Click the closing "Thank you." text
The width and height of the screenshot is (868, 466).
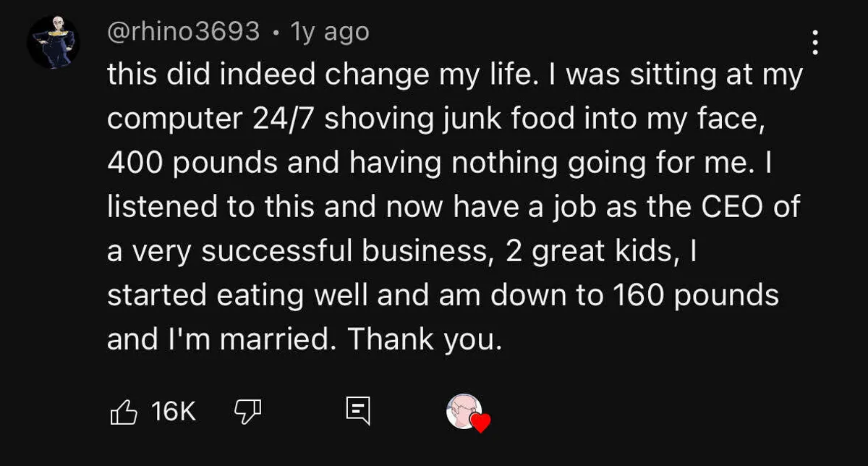point(425,340)
